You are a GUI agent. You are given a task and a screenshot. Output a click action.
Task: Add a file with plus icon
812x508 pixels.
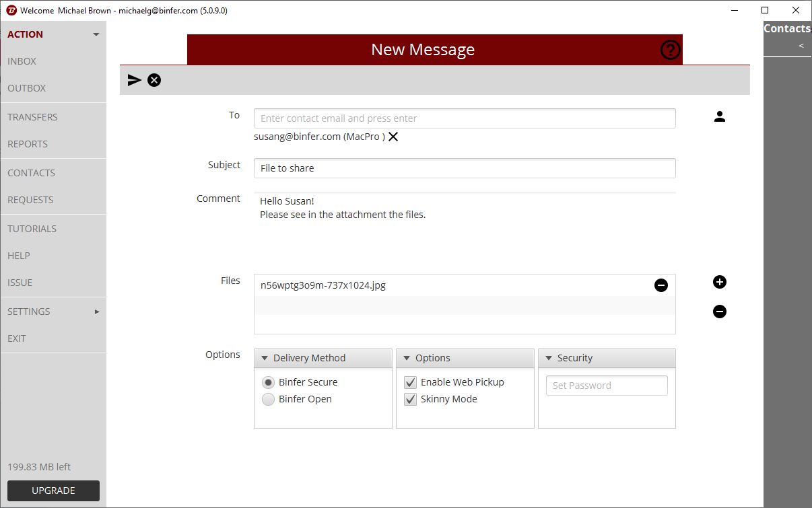(719, 282)
